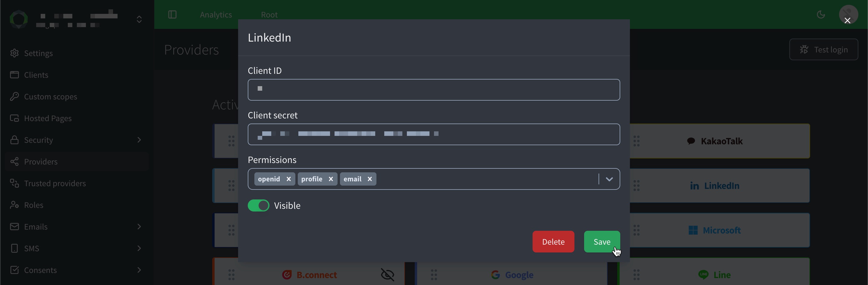Image resolution: width=868 pixels, height=285 pixels.
Task: Delete the LinkedIn provider
Action: (553, 242)
